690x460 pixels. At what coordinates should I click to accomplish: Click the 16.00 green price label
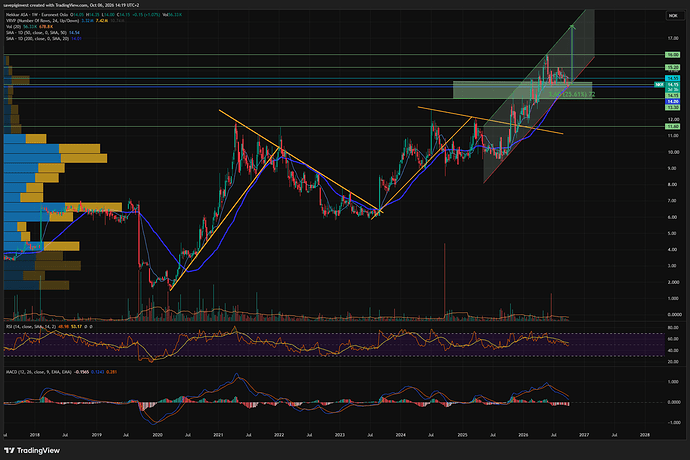pos(672,55)
